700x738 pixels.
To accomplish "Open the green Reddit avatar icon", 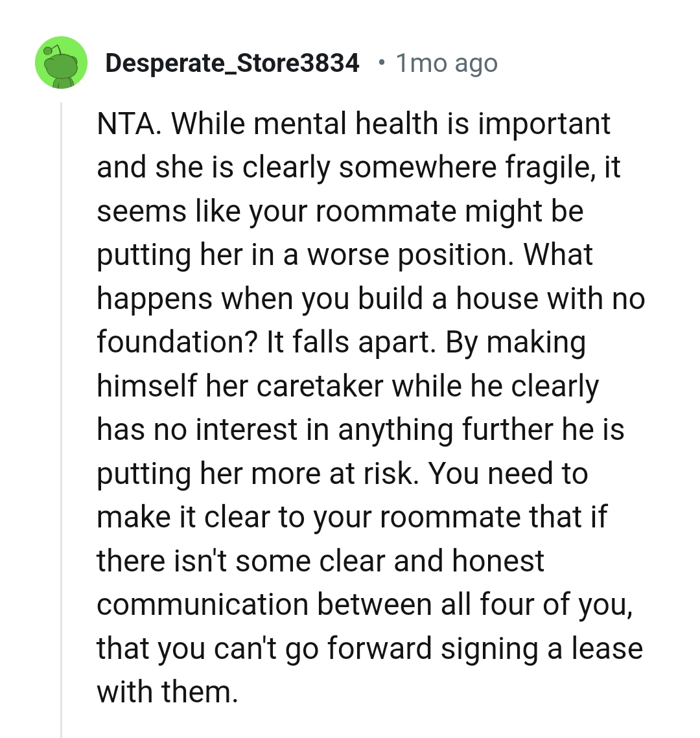I will tap(62, 63).
